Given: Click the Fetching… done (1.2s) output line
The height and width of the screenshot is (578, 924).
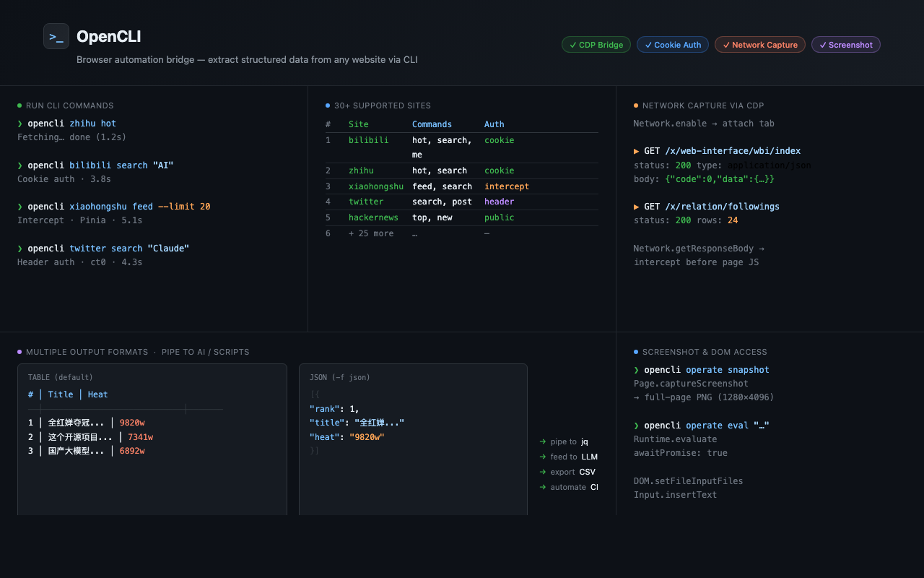Looking at the screenshot, I should pos(71,137).
